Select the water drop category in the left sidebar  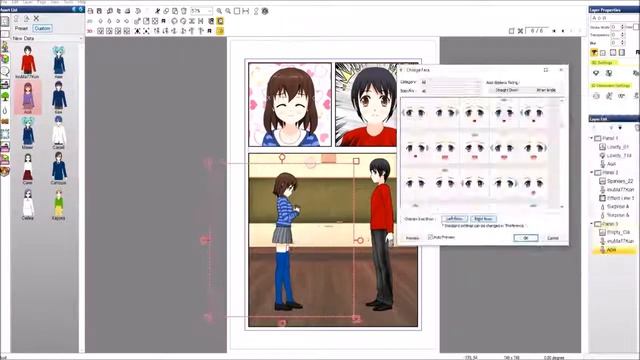coord(5,110)
